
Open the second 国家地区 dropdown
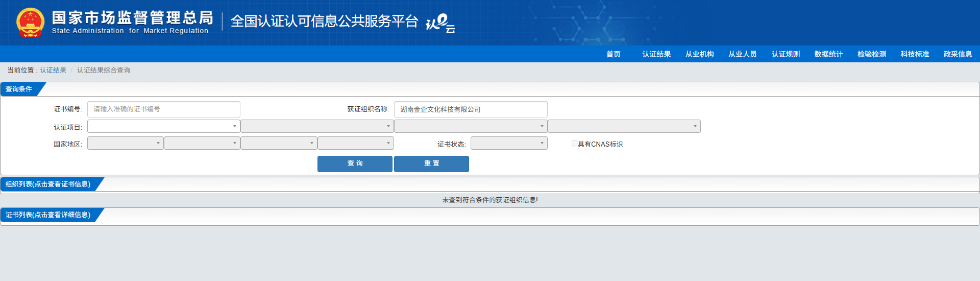click(202, 143)
